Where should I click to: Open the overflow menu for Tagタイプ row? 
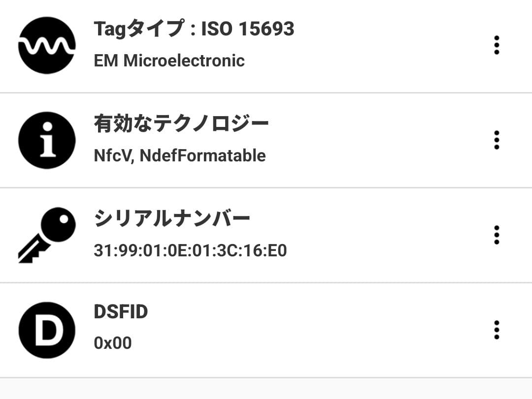pos(497,44)
